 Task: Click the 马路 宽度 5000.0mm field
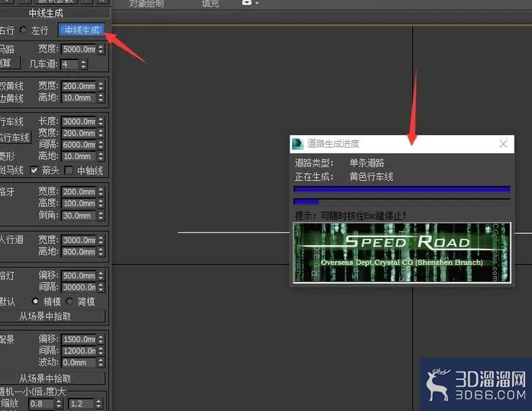pyautogui.click(x=80, y=49)
